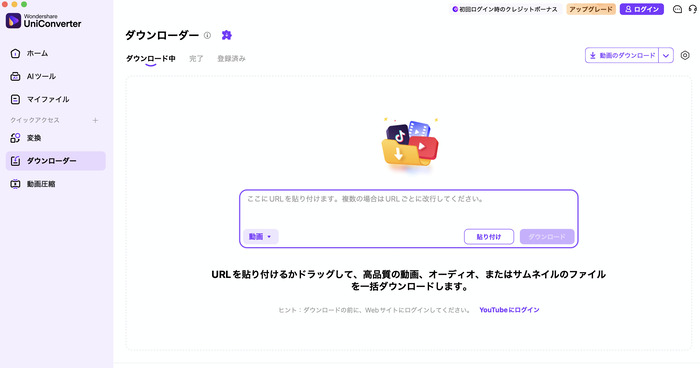Switch to the 完了 tab
This screenshot has width=700, height=368.
coord(196,59)
